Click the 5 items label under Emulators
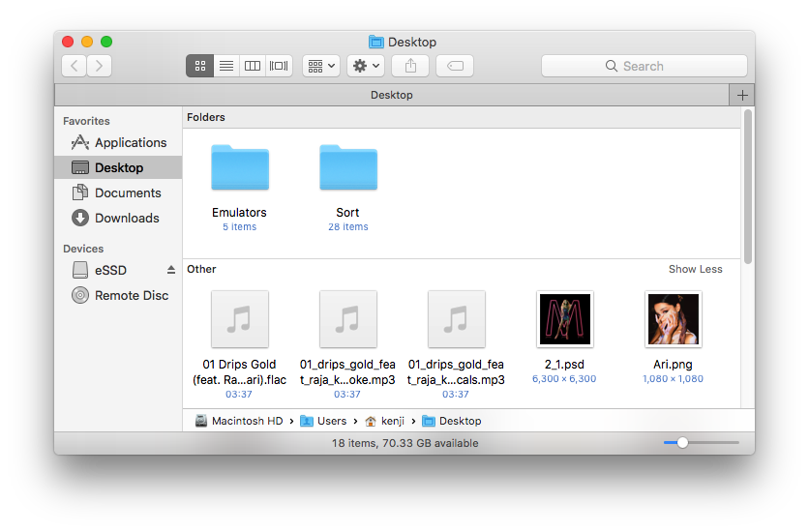 coord(239,226)
